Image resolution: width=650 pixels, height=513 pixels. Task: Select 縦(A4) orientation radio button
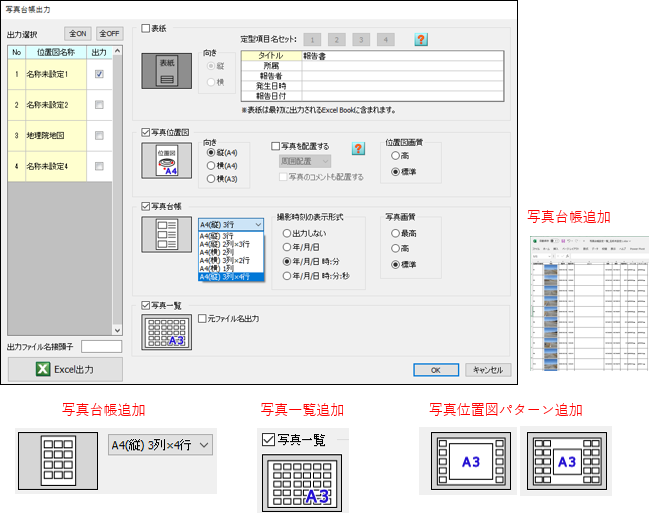pos(211,152)
